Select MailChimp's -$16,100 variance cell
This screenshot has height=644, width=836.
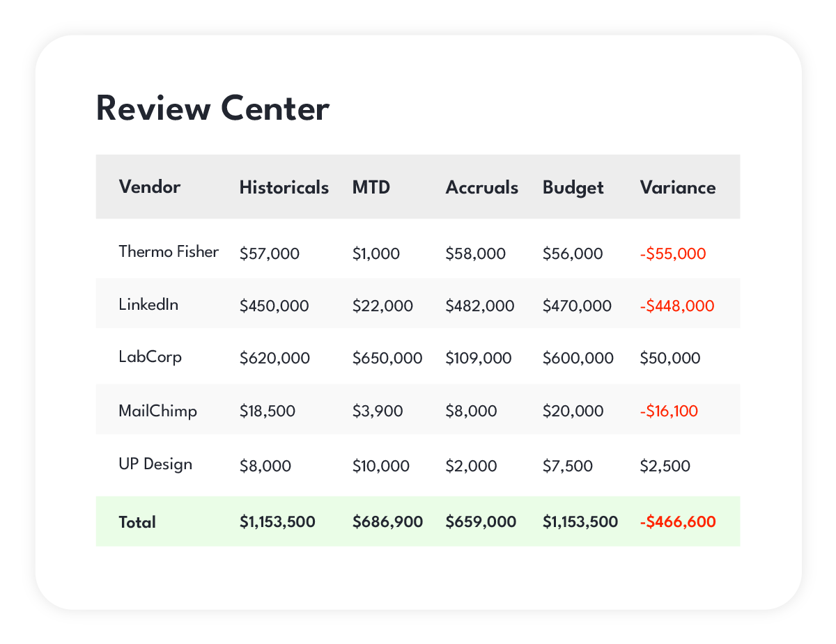[x=668, y=411]
